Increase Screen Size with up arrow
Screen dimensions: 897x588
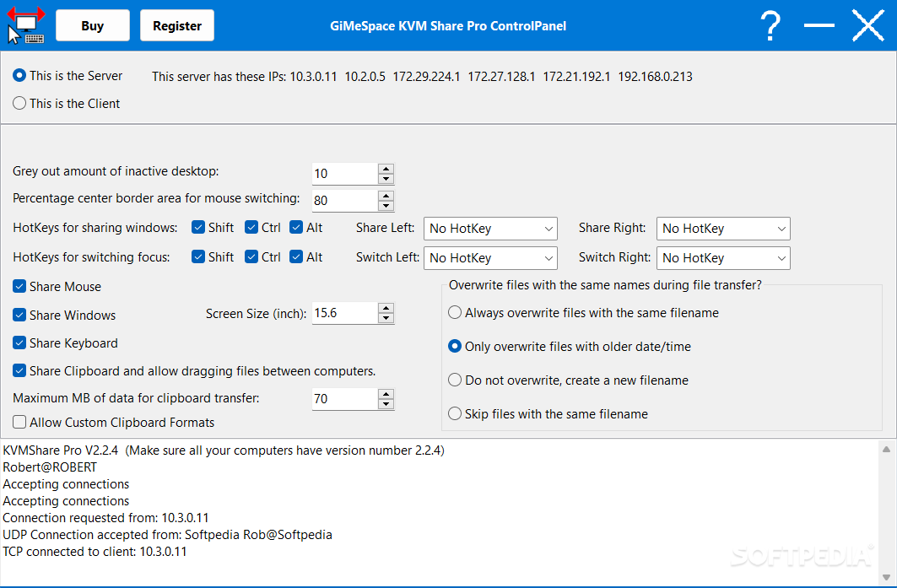click(386, 308)
